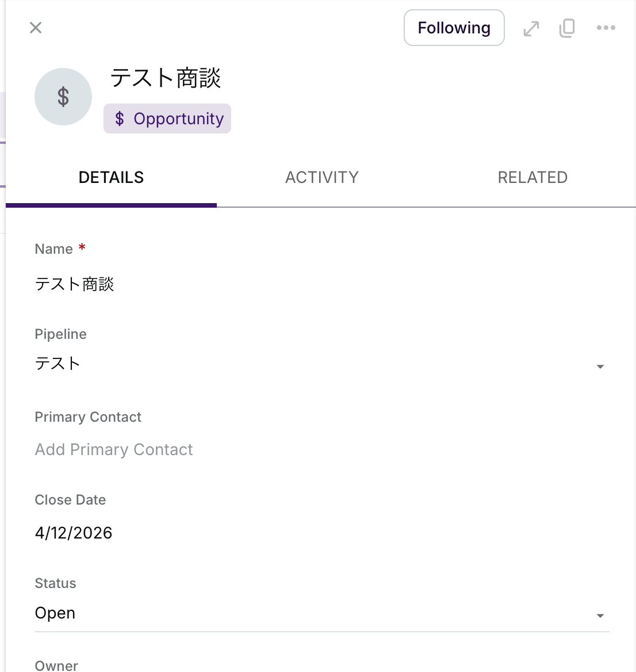Click the テスト商談 header title
636x672 pixels.
(166, 78)
